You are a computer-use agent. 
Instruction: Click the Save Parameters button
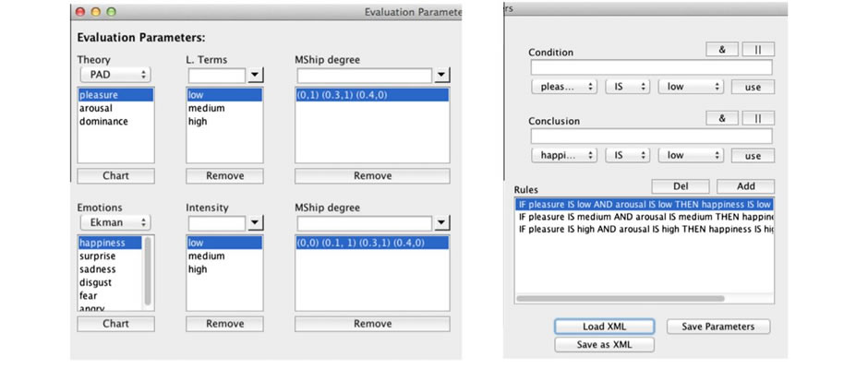click(717, 327)
